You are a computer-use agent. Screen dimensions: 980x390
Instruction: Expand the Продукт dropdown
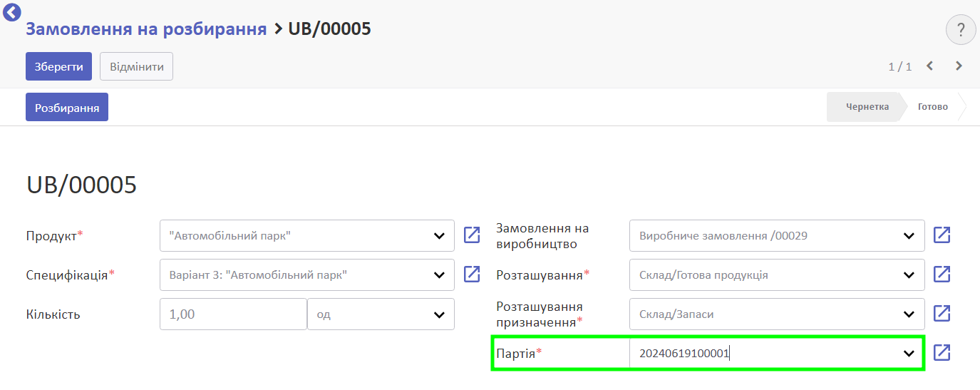(439, 236)
